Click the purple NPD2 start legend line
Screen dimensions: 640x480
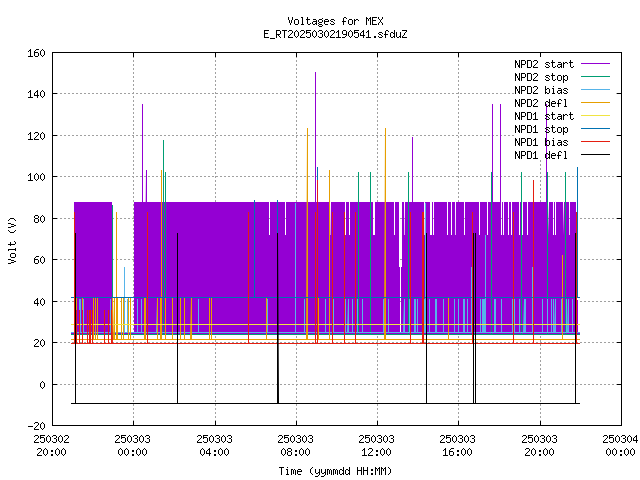point(596,64)
